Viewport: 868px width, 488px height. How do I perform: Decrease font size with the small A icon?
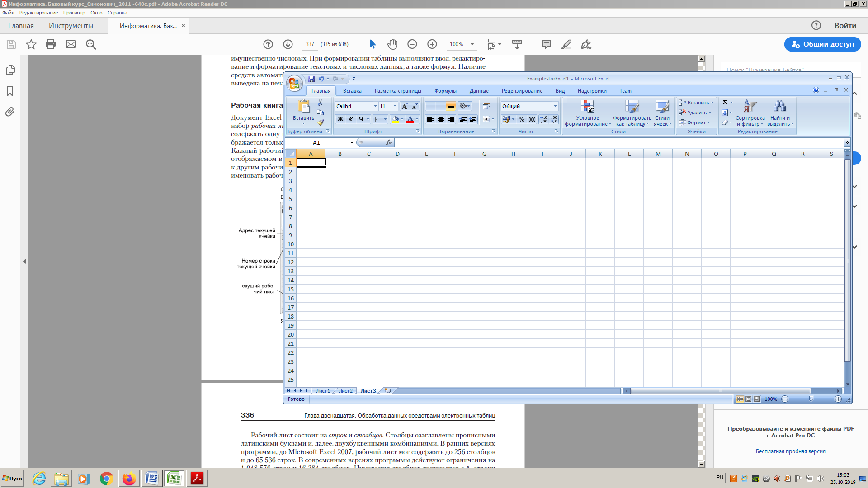tap(415, 106)
